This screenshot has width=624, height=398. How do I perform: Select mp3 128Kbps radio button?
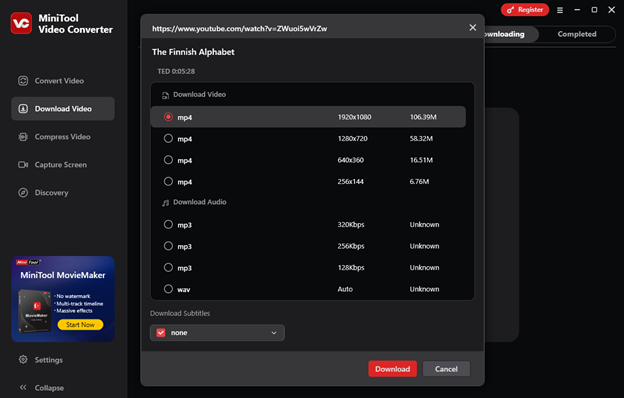168,267
